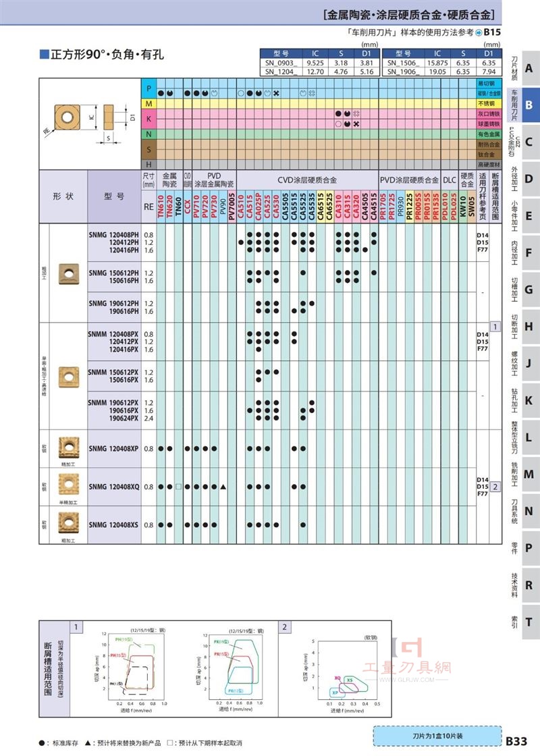Click the 刀片为1盒10片装 note box

pyautogui.click(x=437, y=736)
